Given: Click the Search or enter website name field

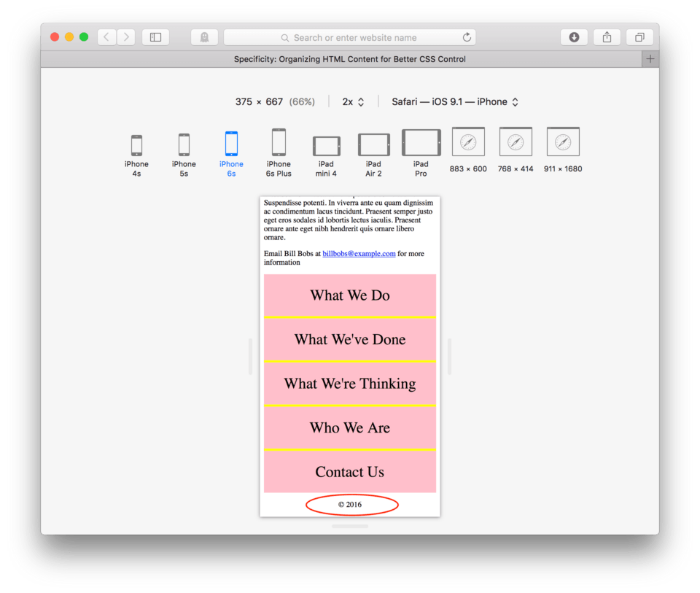Looking at the screenshot, I should click(349, 37).
